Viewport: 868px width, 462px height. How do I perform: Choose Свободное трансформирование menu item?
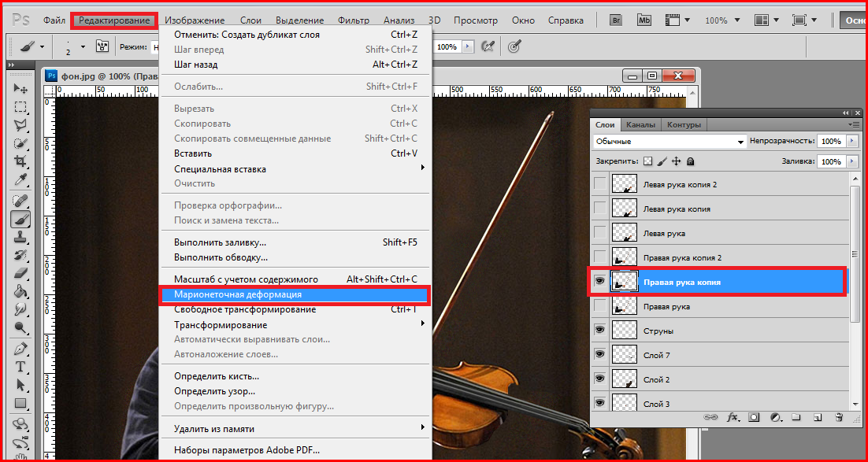295,310
